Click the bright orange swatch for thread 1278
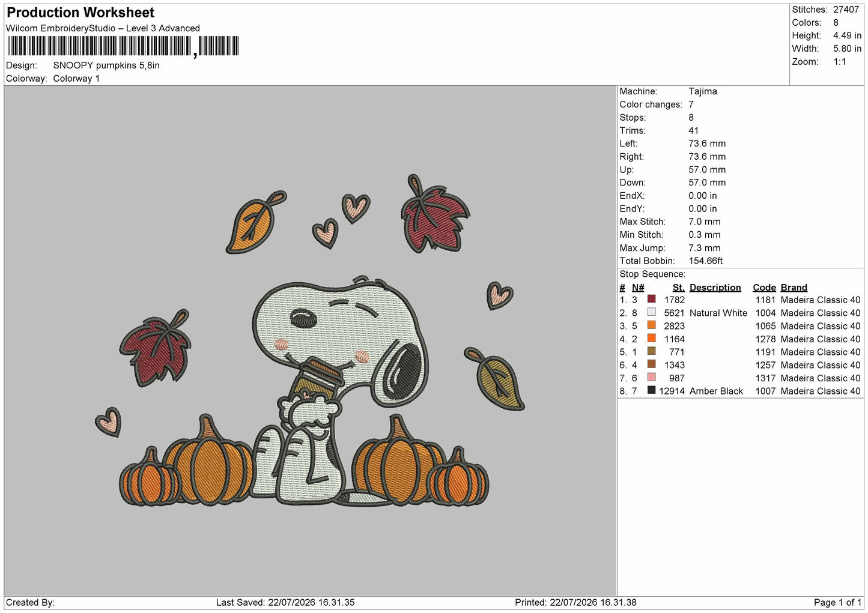The height and width of the screenshot is (613, 868). 651,338
